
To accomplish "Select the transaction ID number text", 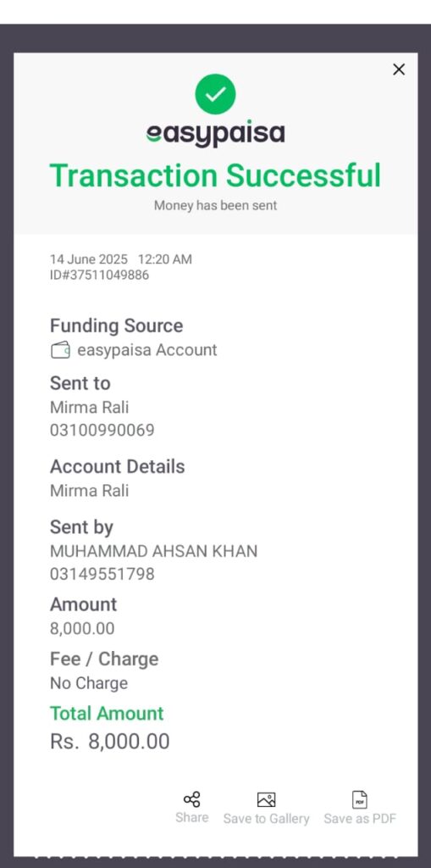I will 100,275.
